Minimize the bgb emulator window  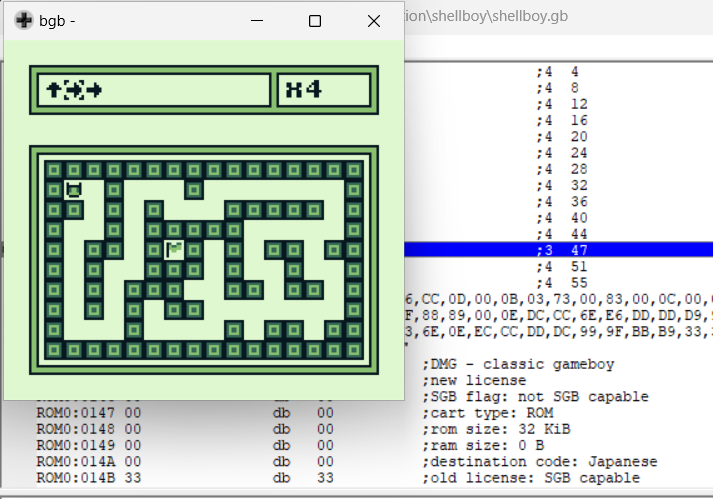click(257, 21)
